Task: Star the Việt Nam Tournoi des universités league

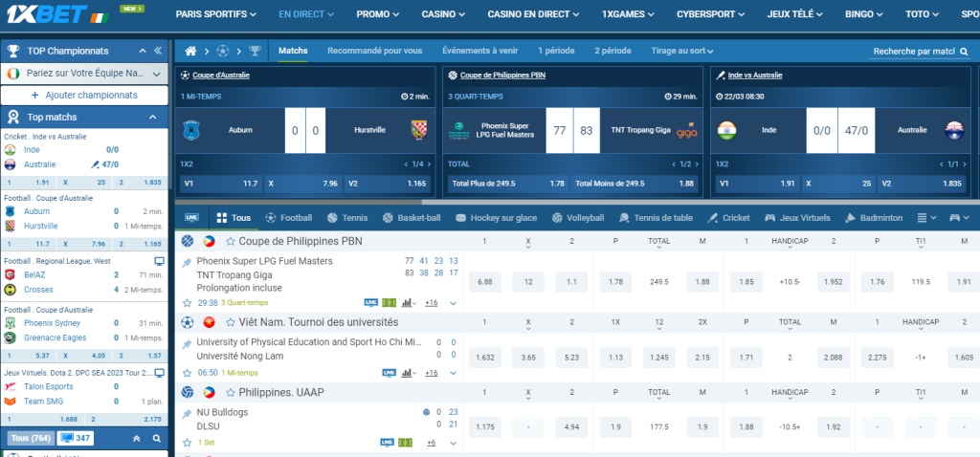Action: [x=231, y=322]
